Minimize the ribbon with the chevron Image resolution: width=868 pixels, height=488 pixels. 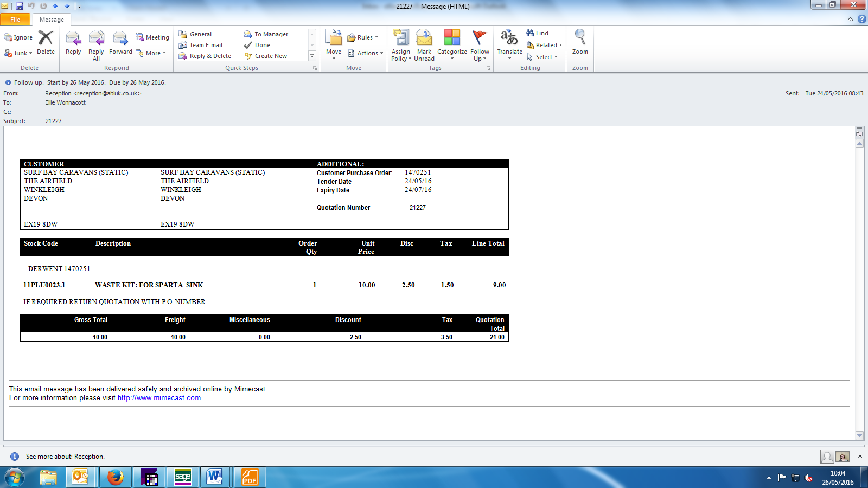[850, 20]
